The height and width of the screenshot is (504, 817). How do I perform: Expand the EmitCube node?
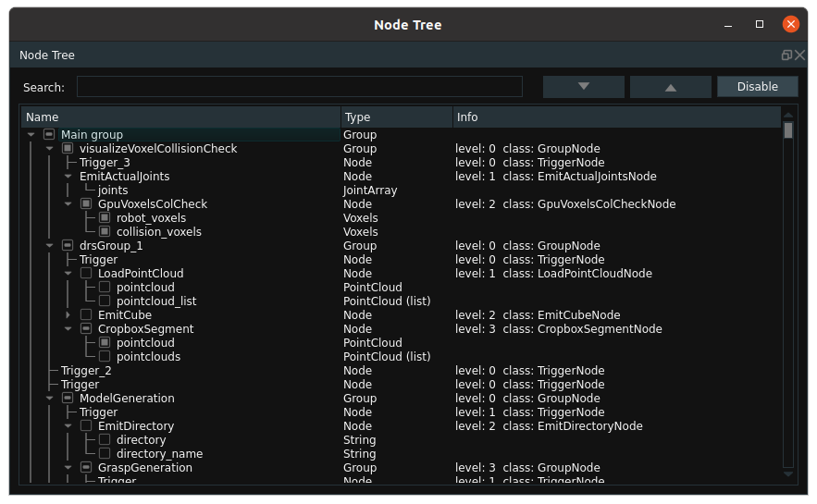[x=68, y=314]
